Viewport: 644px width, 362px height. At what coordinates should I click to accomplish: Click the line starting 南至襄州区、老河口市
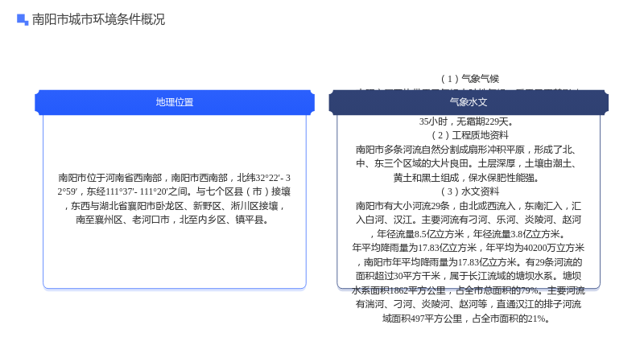pos(172,220)
